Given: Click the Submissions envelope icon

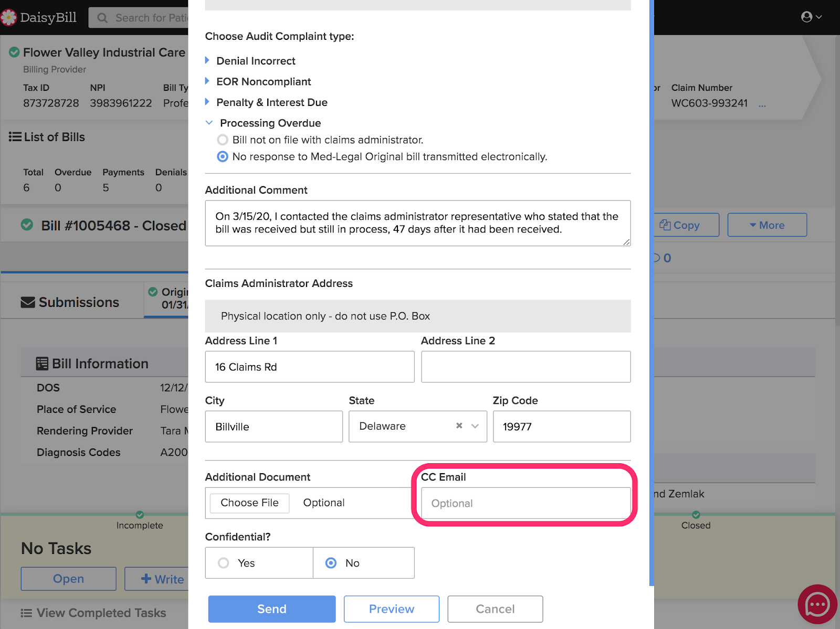Looking at the screenshot, I should click(x=28, y=303).
